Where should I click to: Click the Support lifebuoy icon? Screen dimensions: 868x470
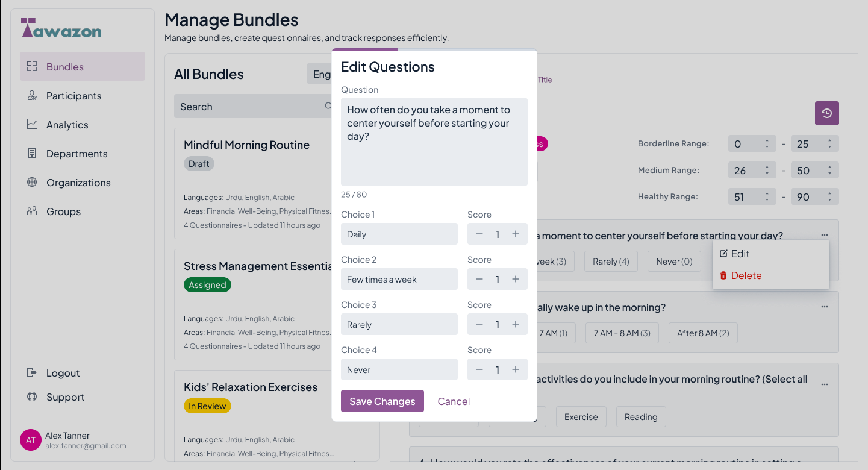coord(32,397)
